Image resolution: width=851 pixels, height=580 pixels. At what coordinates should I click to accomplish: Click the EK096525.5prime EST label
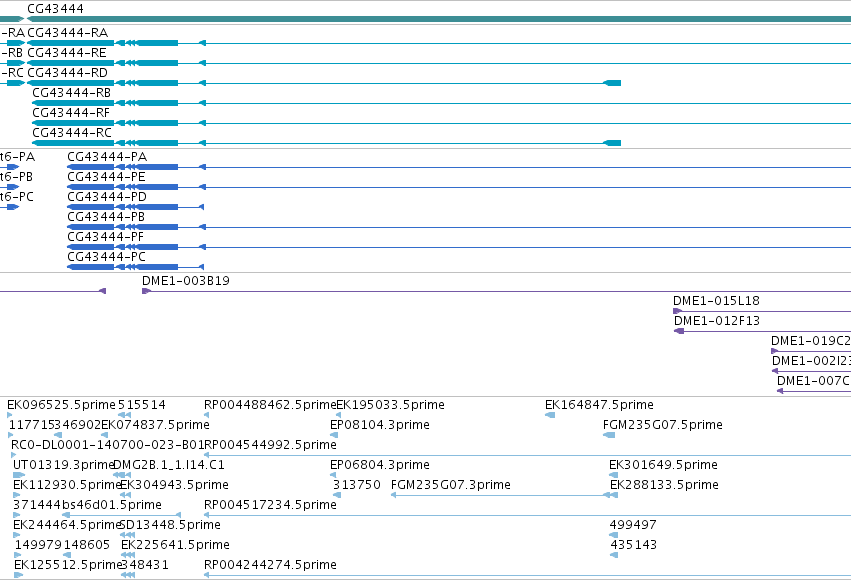(x=61, y=405)
